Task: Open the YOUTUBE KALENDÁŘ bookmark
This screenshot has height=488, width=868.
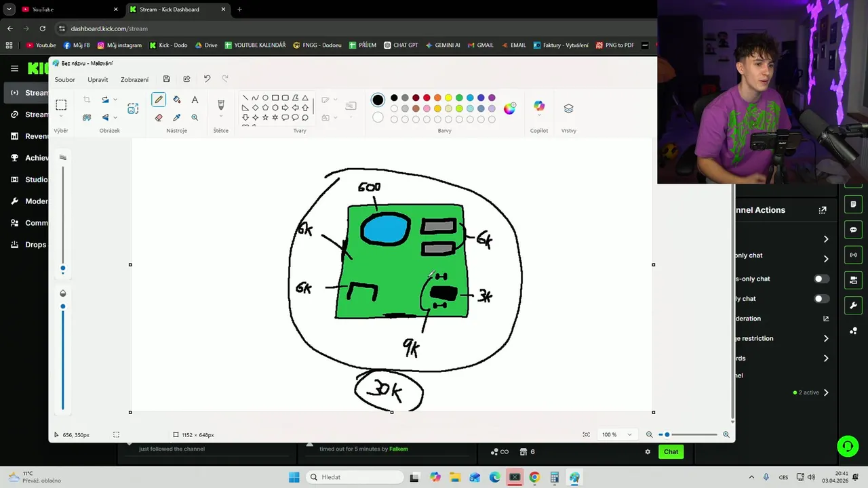Action: click(x=255, y=45)
